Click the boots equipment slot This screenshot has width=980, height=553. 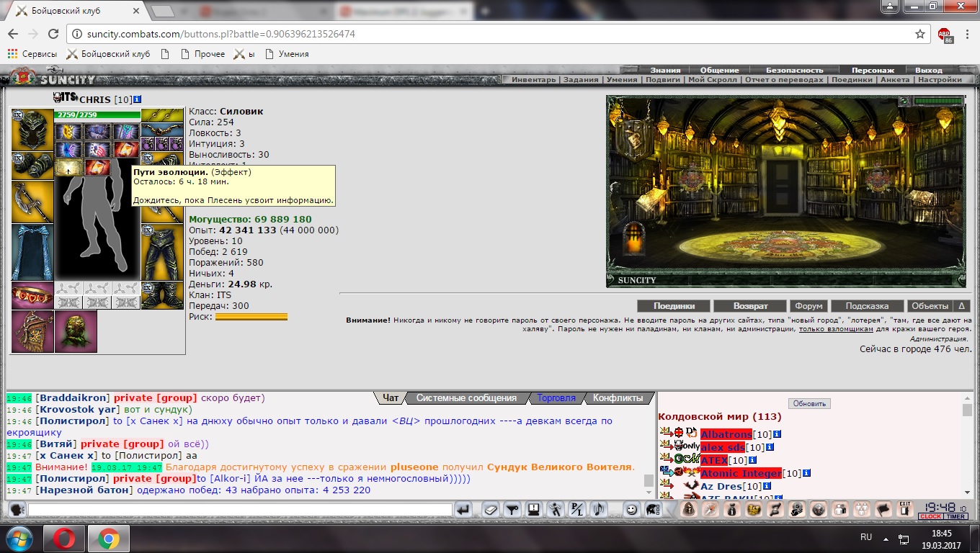pyautogui.click(x=162, y=295)
